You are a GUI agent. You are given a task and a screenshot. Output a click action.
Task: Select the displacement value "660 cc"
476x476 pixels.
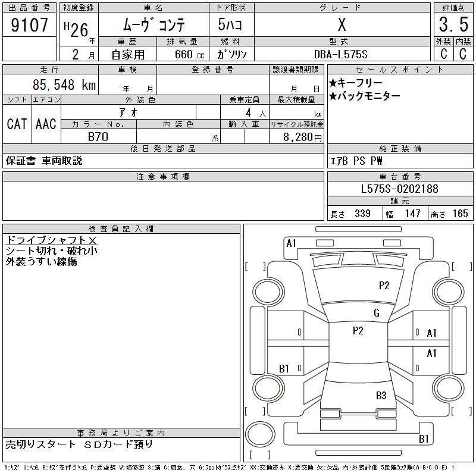(189, 54)
